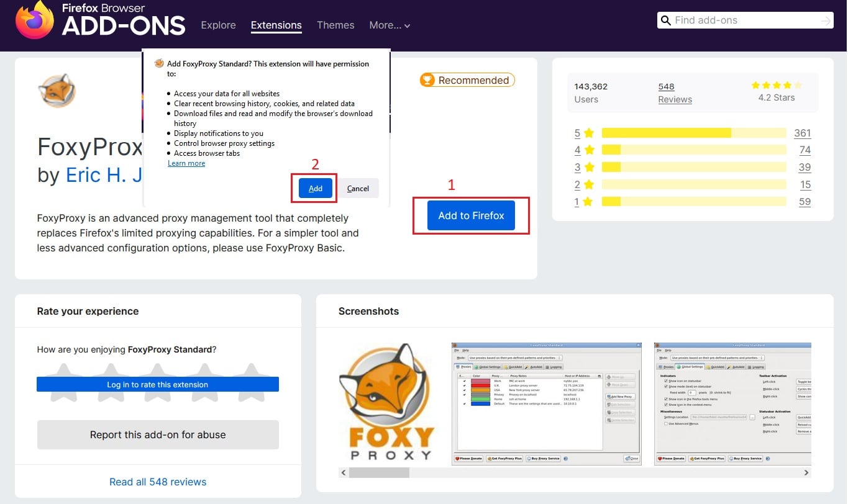Go to Themes section
The height and width of the screenshot is (504, 848).
click(335, 25)
